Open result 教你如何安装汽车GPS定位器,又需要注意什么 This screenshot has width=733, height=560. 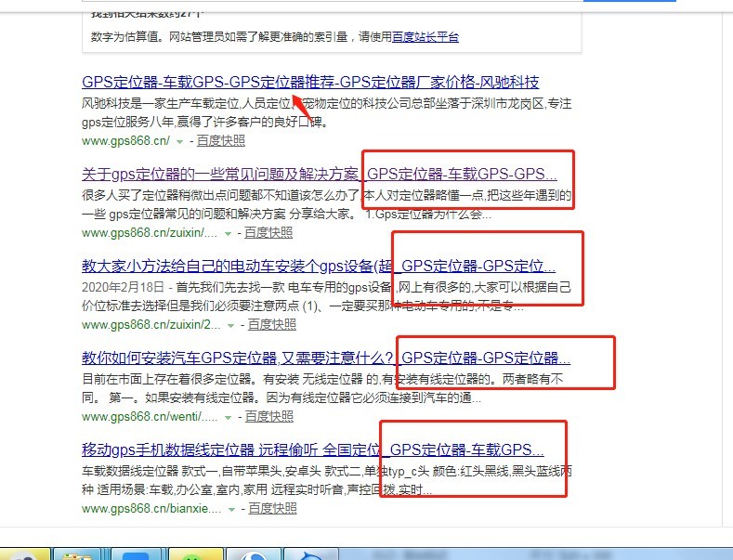326,358
